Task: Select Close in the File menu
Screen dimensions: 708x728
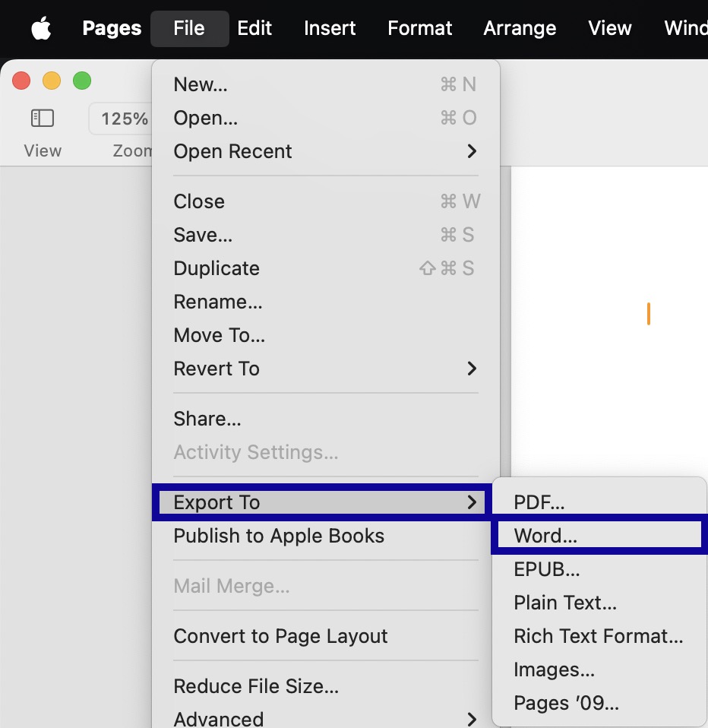Action: [325, 201]
